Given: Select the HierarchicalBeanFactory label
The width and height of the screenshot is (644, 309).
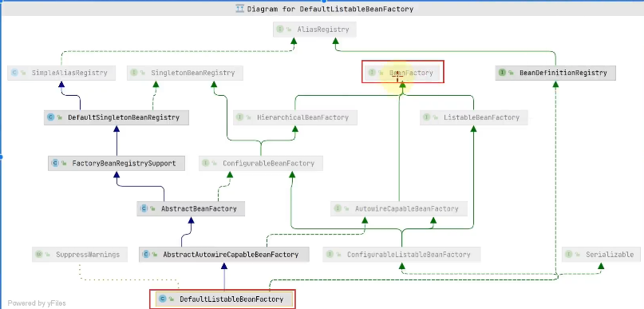Looking at the screenshot, I should [302, 117].
